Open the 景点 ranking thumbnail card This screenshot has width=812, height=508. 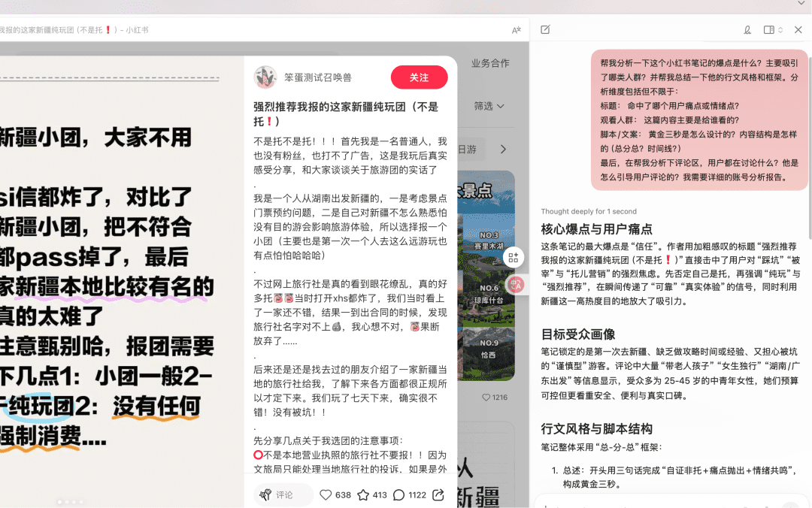pos(486,276)
